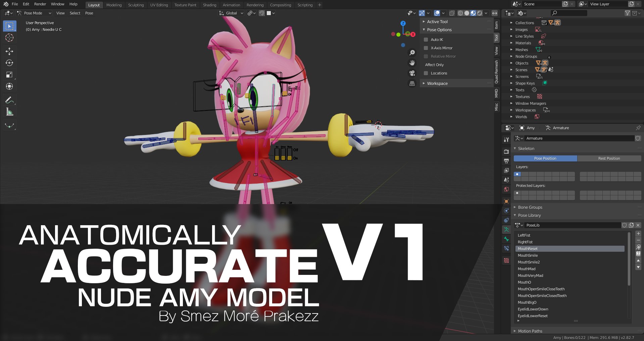The width and height of the screenshot is (644, 341).
Task: Switch viewport shading to Wireframe
Action: coord(460,13)
